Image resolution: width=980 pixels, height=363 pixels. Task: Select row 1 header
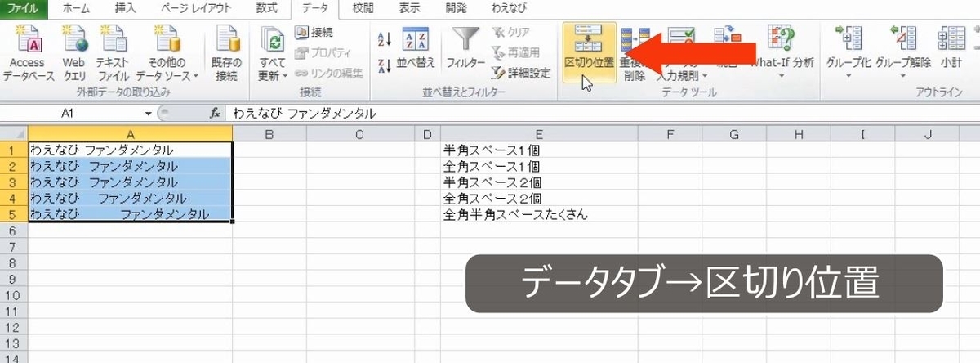(x=13, y=150)
